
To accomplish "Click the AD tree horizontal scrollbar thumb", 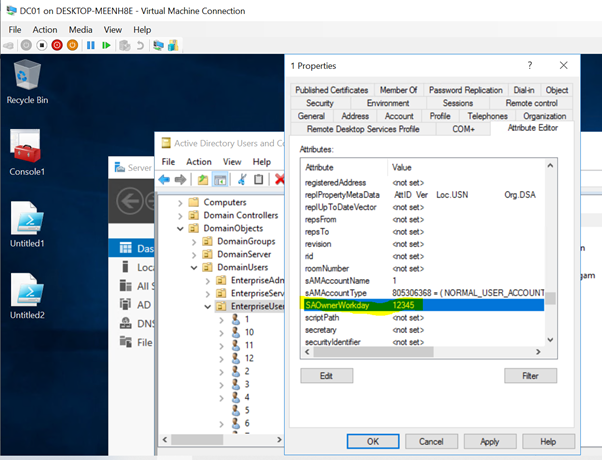I will 197,439.
